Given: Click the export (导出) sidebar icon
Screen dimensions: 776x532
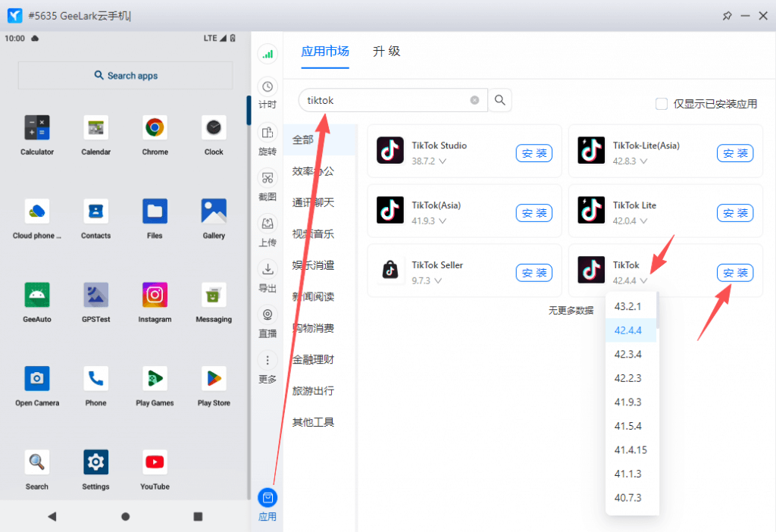Looking at the screenshot, I should (x=268, y=269).
